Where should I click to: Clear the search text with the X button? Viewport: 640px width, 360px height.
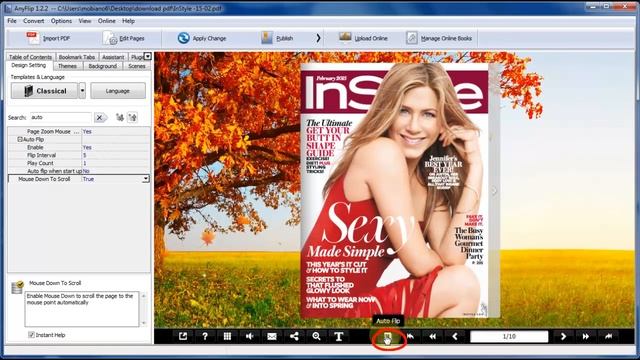(100, 118)
